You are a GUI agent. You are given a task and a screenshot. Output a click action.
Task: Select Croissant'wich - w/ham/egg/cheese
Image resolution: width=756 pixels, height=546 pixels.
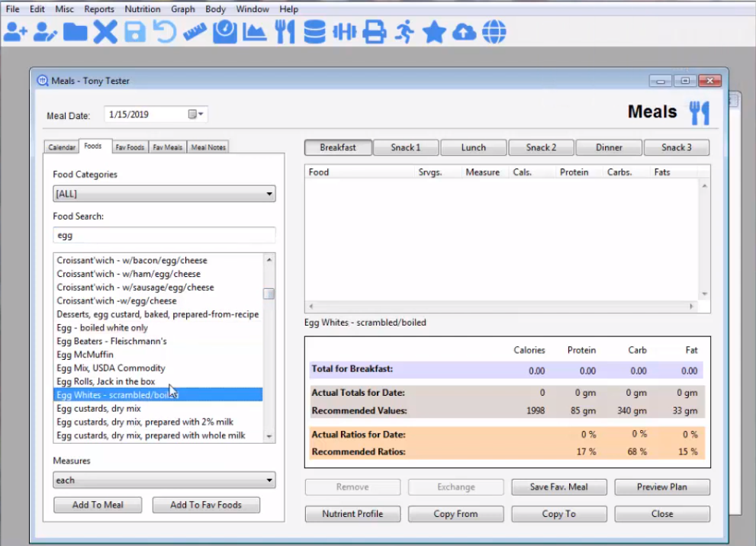[x=158, y=274]
